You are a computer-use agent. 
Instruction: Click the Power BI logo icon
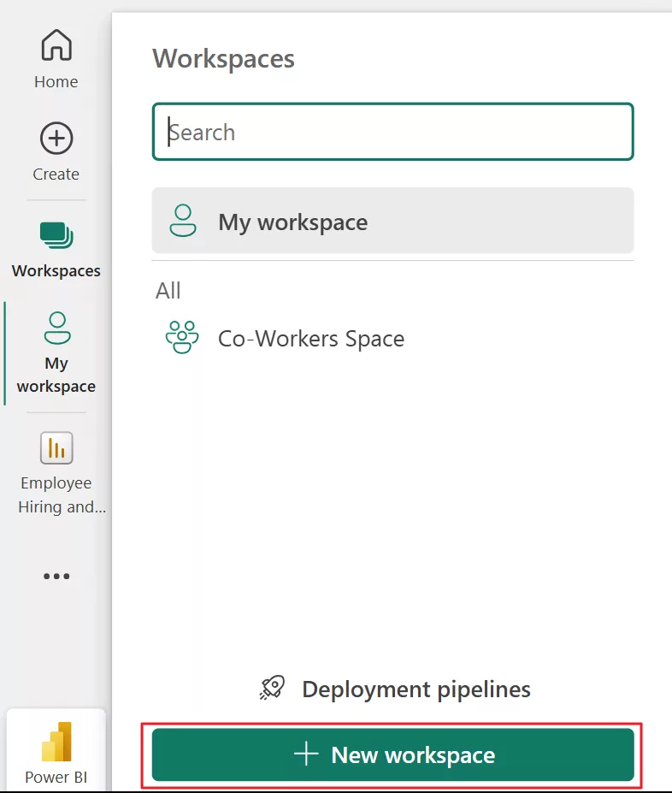click(x=56, y=741)
